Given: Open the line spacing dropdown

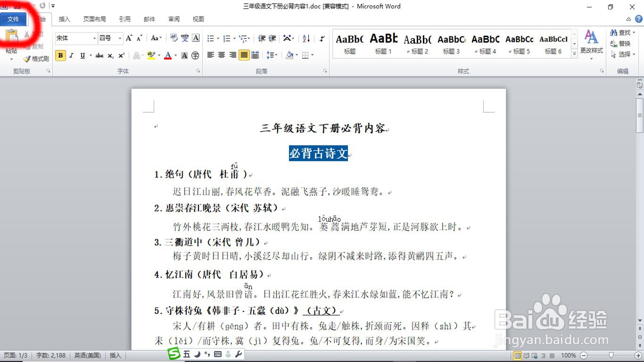Looking at the screenshot, I should click(272, 55).
